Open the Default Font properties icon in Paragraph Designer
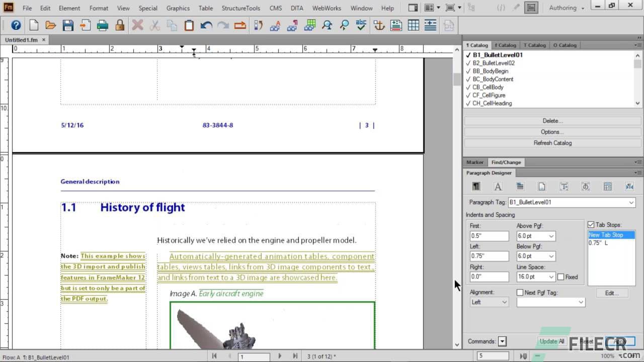 coord(498,186)
